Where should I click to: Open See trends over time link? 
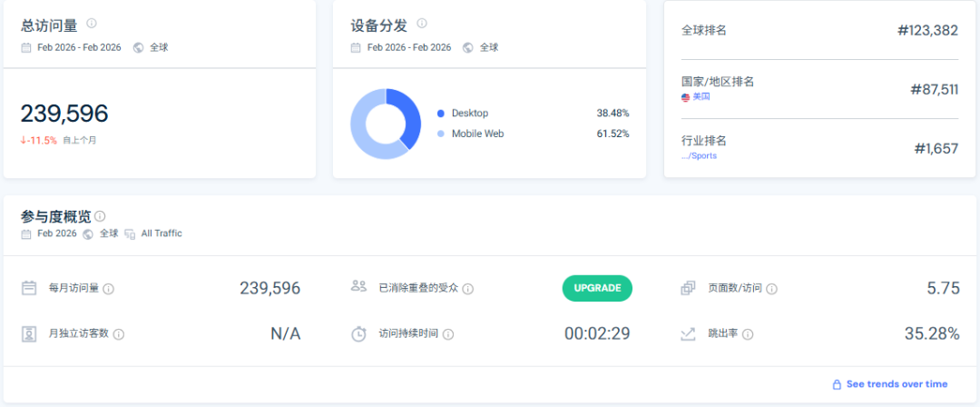point(897,383)
